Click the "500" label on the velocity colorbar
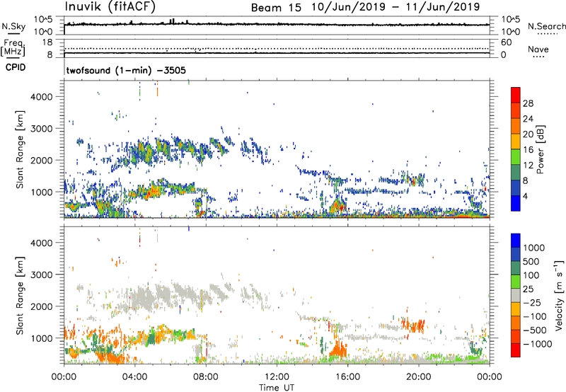 531,262
